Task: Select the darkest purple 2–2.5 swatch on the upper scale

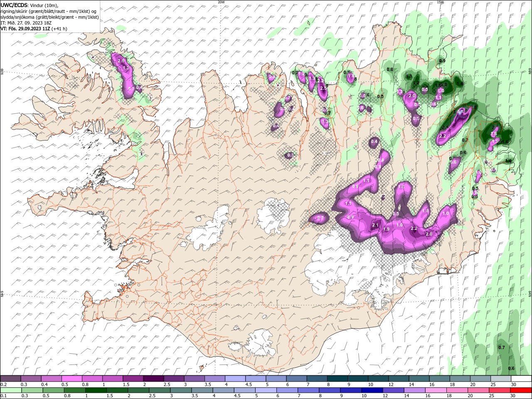Action: (x=153, y=379)
